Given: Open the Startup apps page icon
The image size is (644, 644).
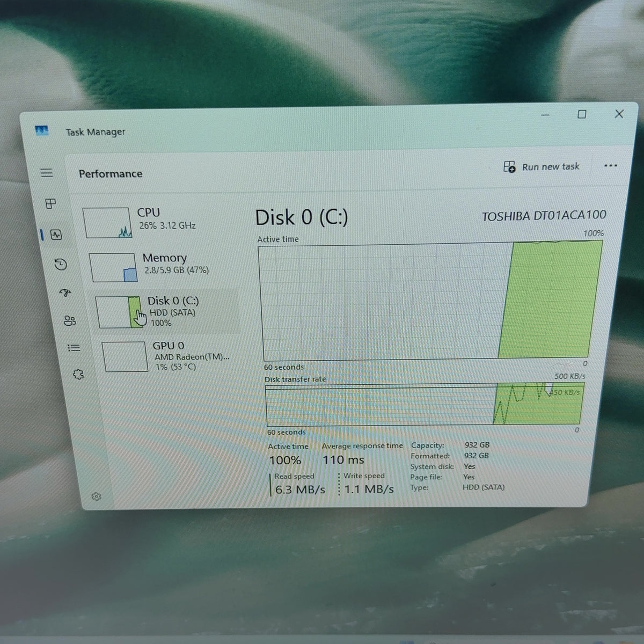Looking at the screenshot, I should (x=65, y=292).
